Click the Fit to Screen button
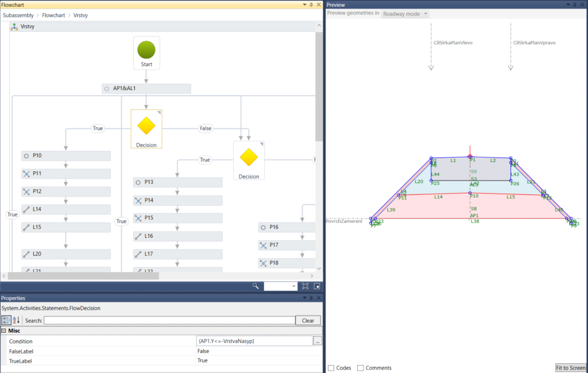 click(x=571, y=368)
